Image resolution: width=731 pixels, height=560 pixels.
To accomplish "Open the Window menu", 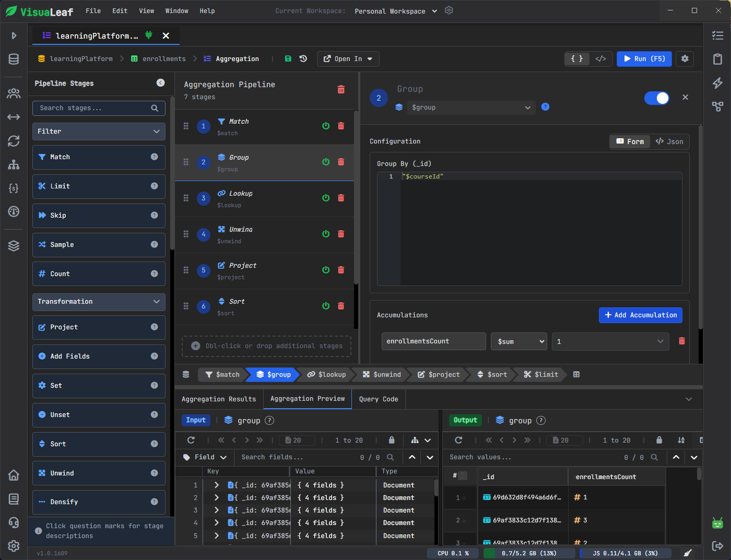I will coord(176,10).
